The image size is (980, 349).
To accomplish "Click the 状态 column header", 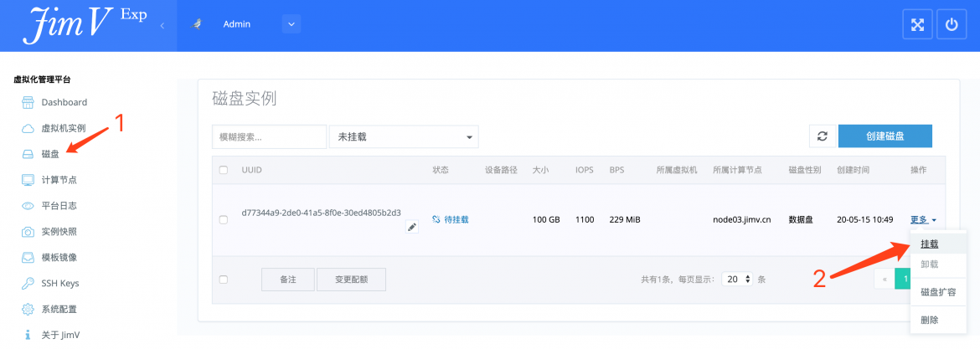I will point(441,170).
